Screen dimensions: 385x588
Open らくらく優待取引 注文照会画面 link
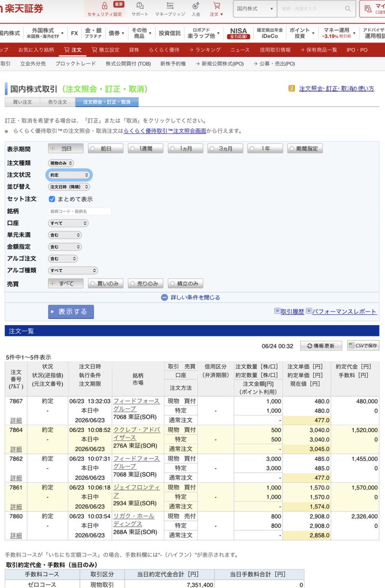[x=165, y=131]
